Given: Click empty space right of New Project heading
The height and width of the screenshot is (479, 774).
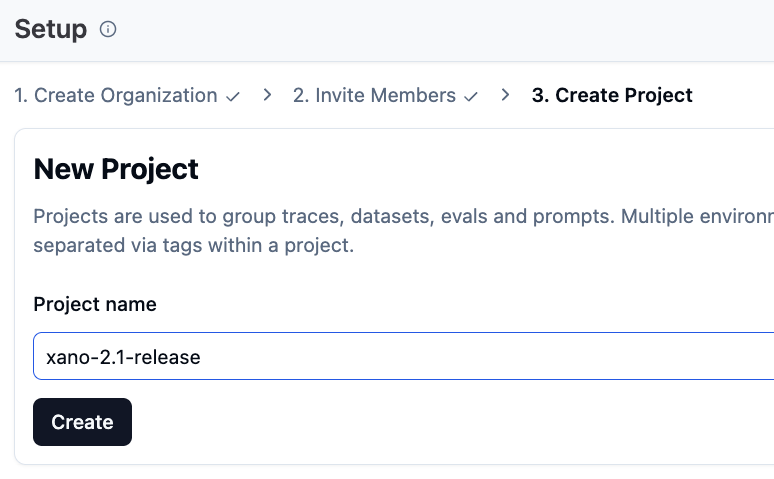Looking at the screenshot, I should tap(480, 169).
